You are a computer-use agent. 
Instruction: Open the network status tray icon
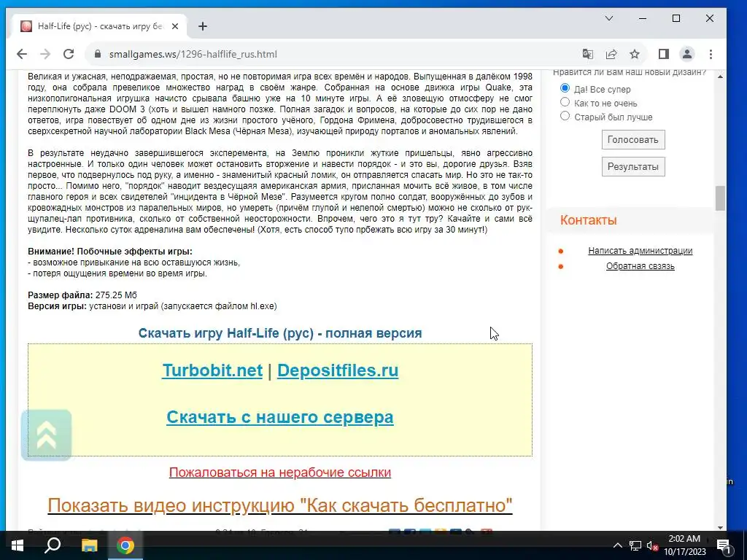[635, 545]
